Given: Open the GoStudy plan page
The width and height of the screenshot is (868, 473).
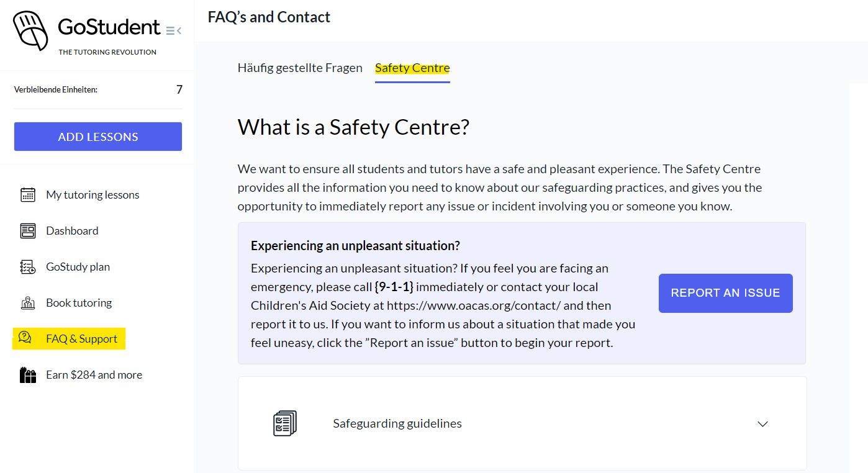Looking at the screenshot, I should [x=78, y=267].
